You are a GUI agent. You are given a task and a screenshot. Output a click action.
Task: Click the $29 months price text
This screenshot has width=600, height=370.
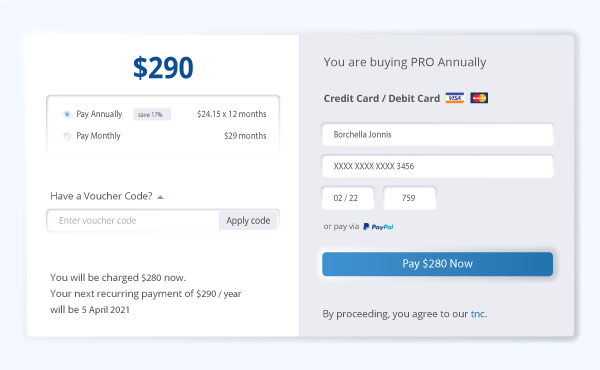coord(245,136)
